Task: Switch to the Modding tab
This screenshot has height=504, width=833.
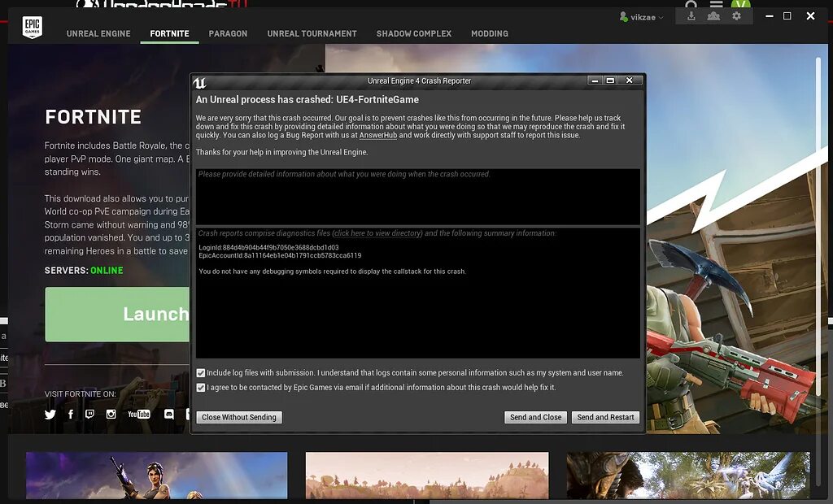Action: coord(489,33)
